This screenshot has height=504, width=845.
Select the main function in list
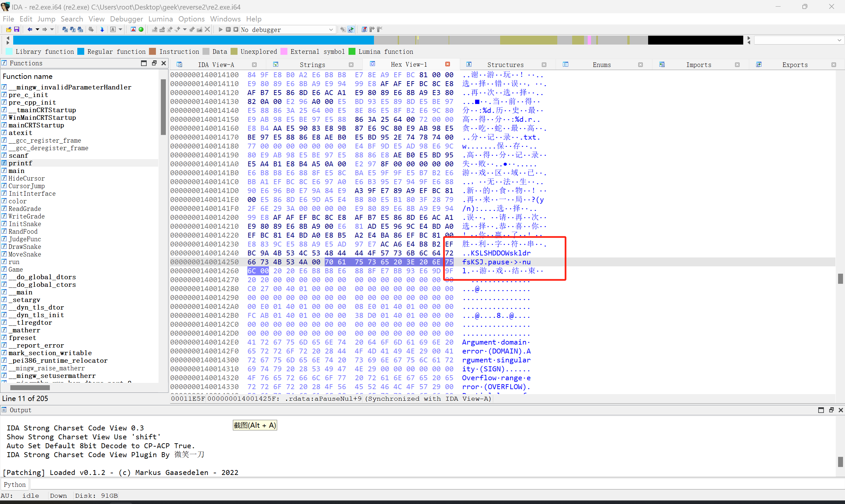(x=16, y=171)
